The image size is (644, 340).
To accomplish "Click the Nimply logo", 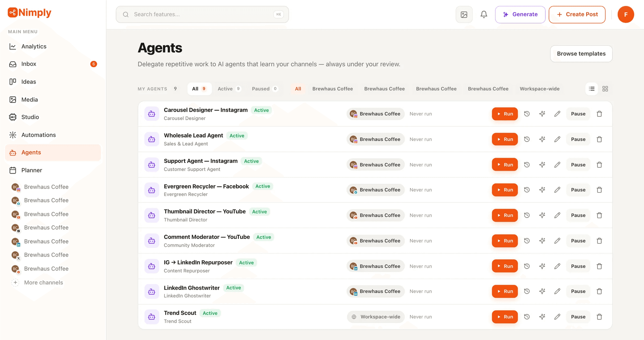I will [30, 13].
